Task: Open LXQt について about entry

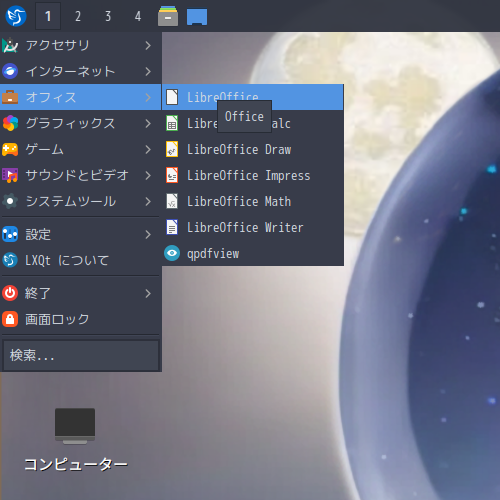Action: [x=81, y=260]
